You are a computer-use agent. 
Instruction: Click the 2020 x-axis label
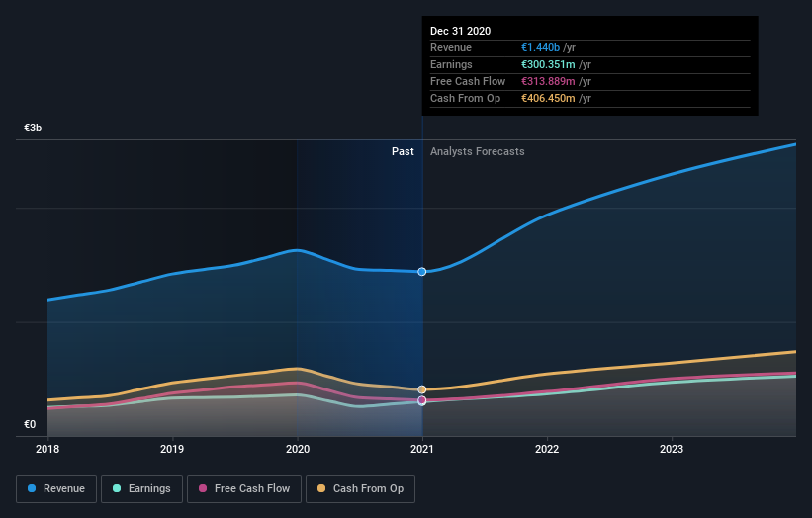point(298,449)
